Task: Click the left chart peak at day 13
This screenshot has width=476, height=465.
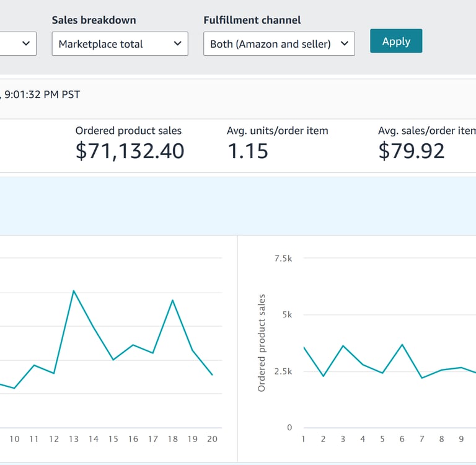Action: pyautogui.click(x=74, y=290)
